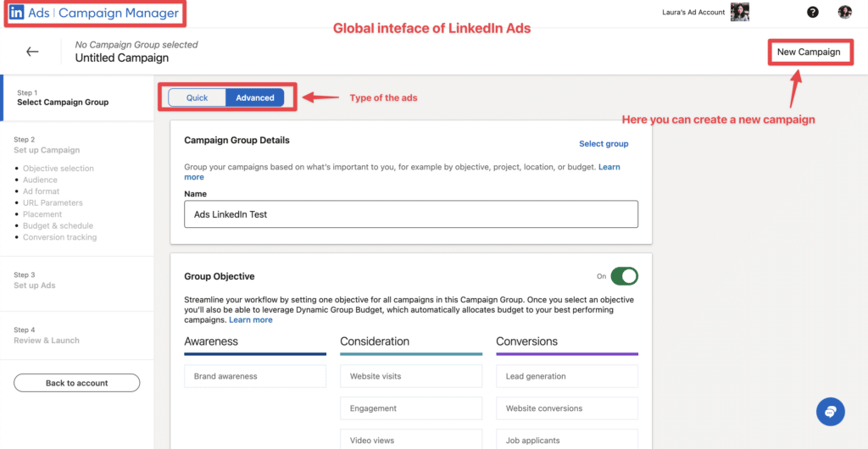The image size is (868, 449).
Task: Open Step 2 Set up Campaign
Action: (x=47, y=145)
